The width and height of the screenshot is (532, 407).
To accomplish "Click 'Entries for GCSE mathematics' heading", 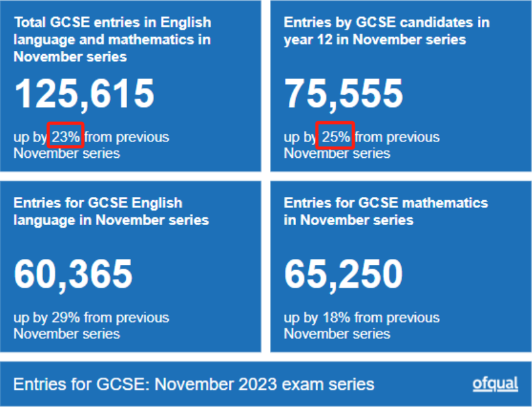I will [x=386, y=211].
